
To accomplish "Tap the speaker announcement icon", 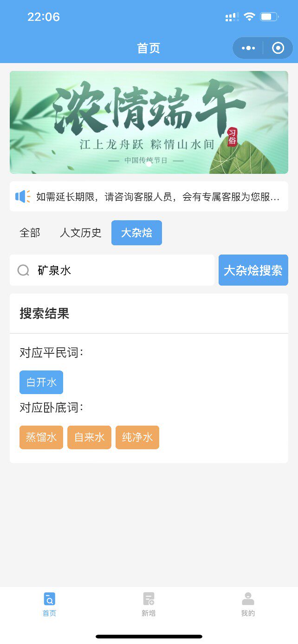I will click(22, 197).
